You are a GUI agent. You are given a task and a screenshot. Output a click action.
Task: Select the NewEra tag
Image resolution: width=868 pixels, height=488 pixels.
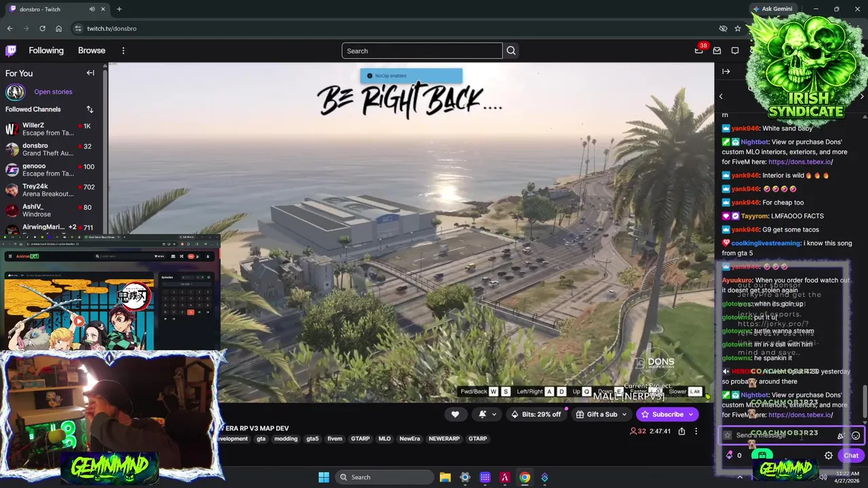point(410,439)
